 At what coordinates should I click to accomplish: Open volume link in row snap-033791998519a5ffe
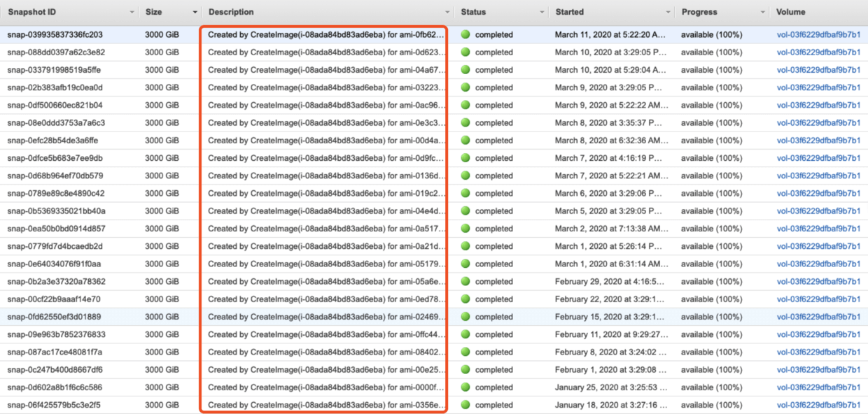818,70
